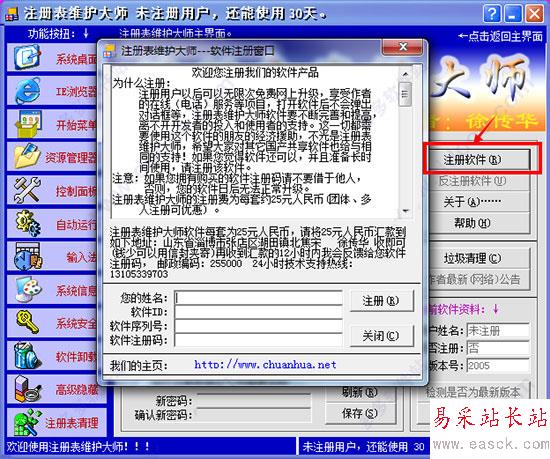Click the 刷新(R) button

360,392
